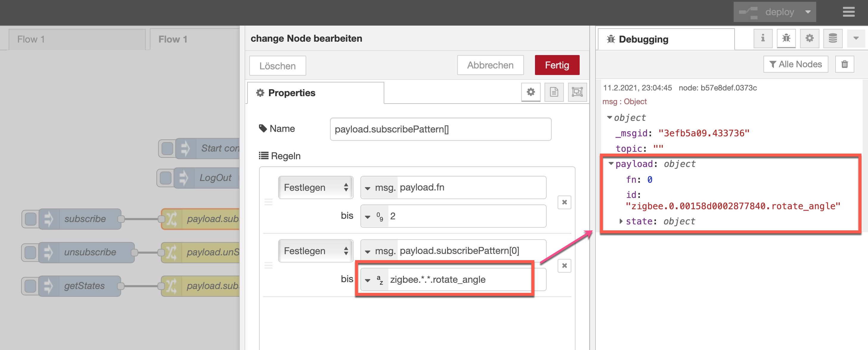Viewport: 868px width, 350px height.
Task: Expand the state object in debug
Action: coord(621,221)
